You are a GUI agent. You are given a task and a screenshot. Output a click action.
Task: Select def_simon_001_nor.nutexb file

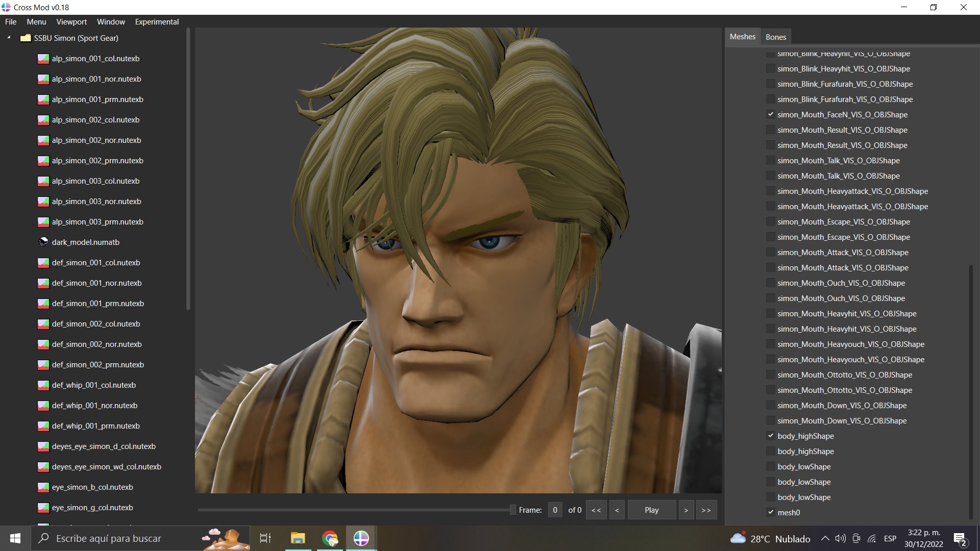[97, 283]
